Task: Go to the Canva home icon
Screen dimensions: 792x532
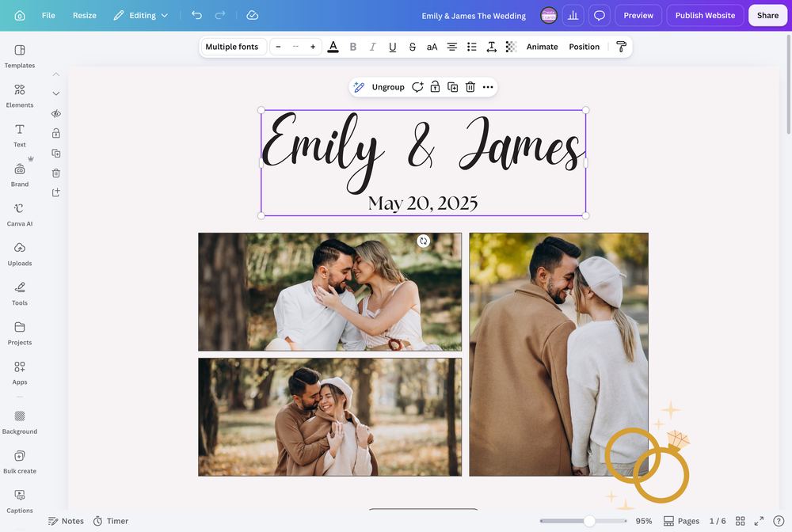Action: click(x=20, y=16)
